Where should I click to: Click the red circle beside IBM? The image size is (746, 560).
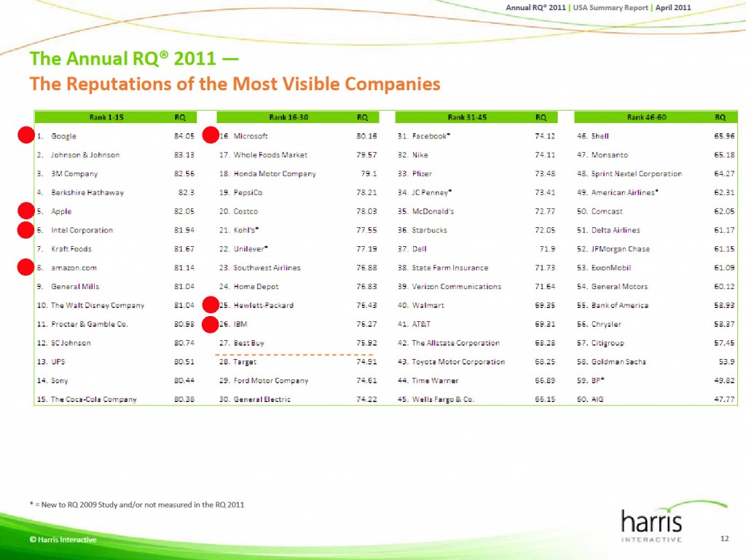[x=211, y=323]
